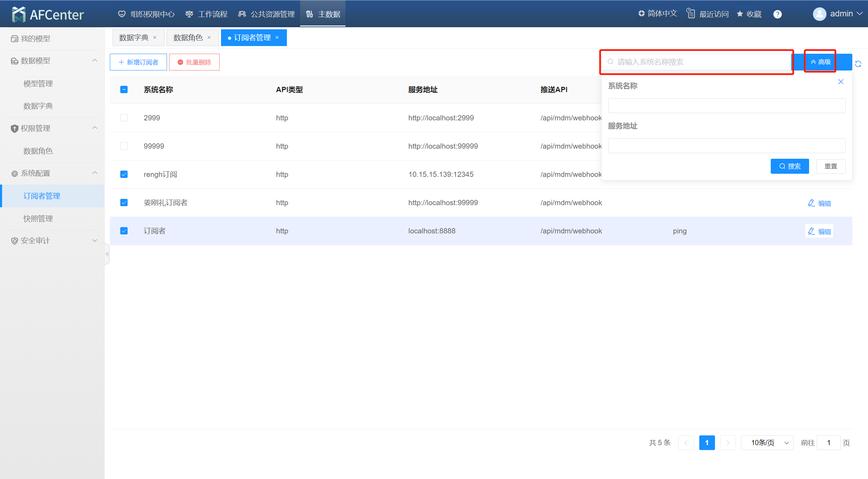Switch to the 数据字典 tab

(x=134, y=38)
